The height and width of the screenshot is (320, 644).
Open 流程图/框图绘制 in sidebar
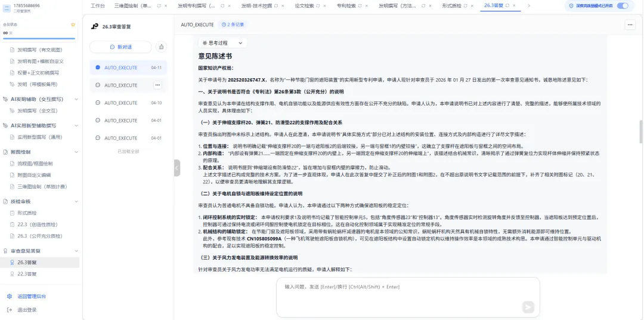pos(36,164)
